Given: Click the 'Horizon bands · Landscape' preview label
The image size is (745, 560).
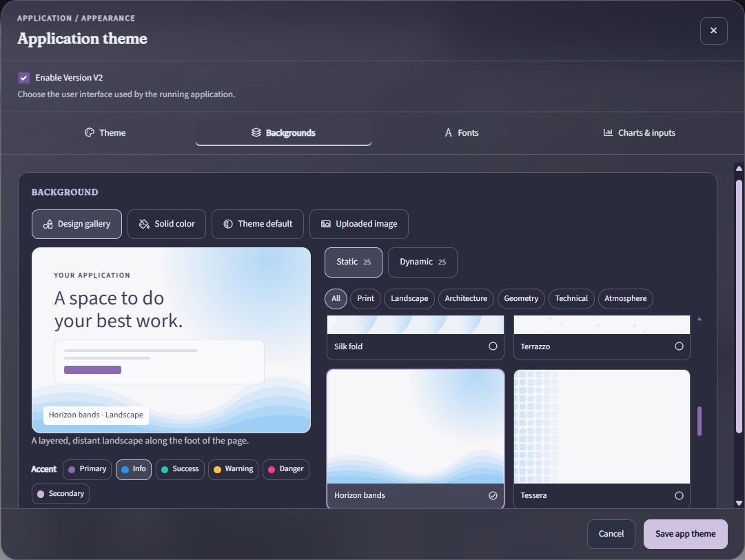Looking at the screenshot, I should [96, 415].
